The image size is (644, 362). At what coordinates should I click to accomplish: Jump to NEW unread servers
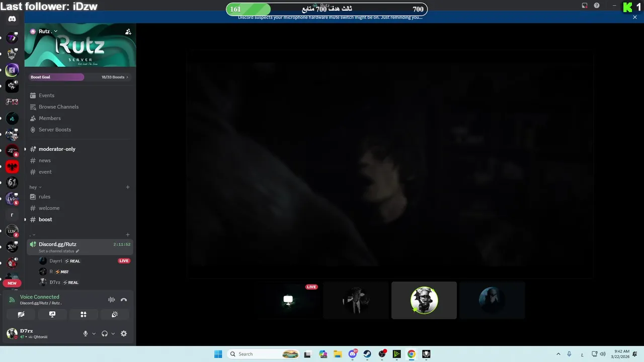[12, 283]
